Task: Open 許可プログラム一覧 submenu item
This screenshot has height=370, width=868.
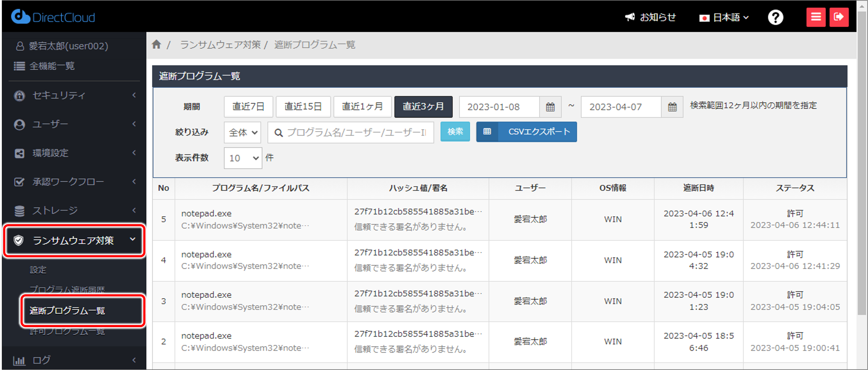Action: pyautogui.click(x=67, y=331)
